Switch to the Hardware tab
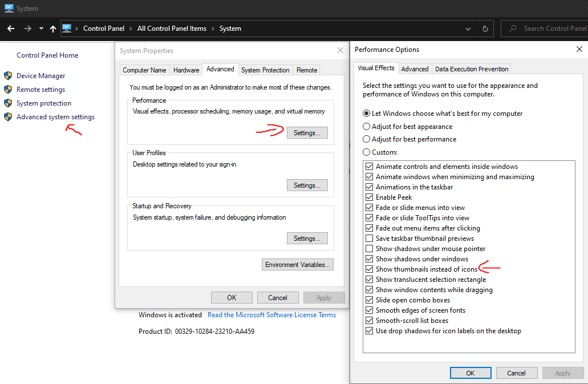 (186, 69)
